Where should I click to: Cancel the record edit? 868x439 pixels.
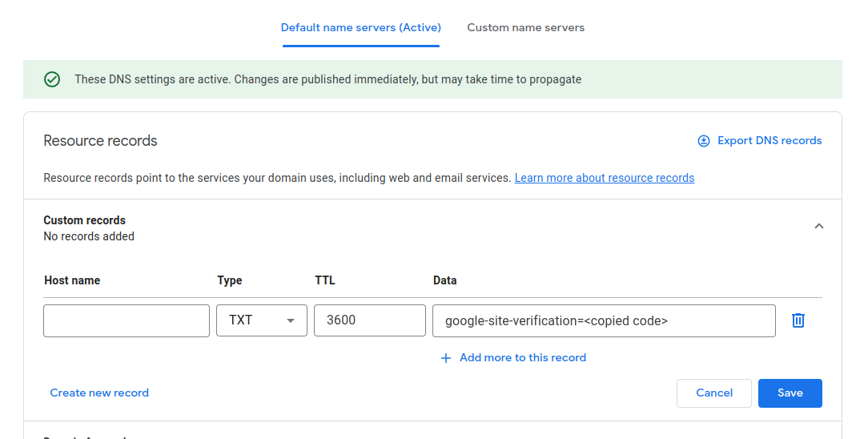714,393
